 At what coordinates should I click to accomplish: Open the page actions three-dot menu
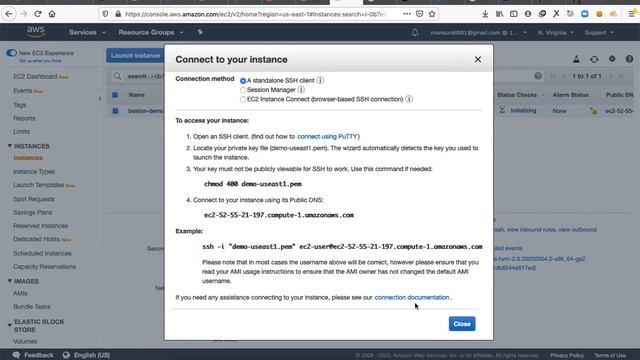(407, 14)
